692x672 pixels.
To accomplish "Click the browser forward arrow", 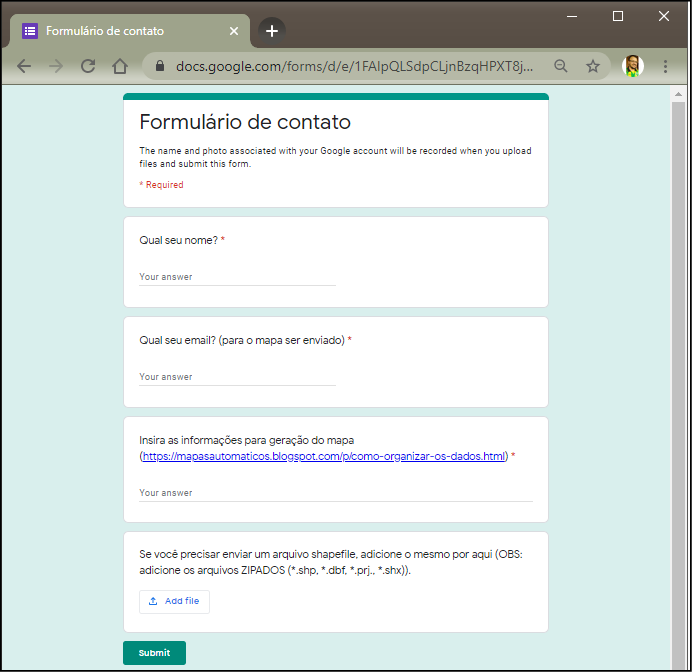I will (x=56, y=66).
